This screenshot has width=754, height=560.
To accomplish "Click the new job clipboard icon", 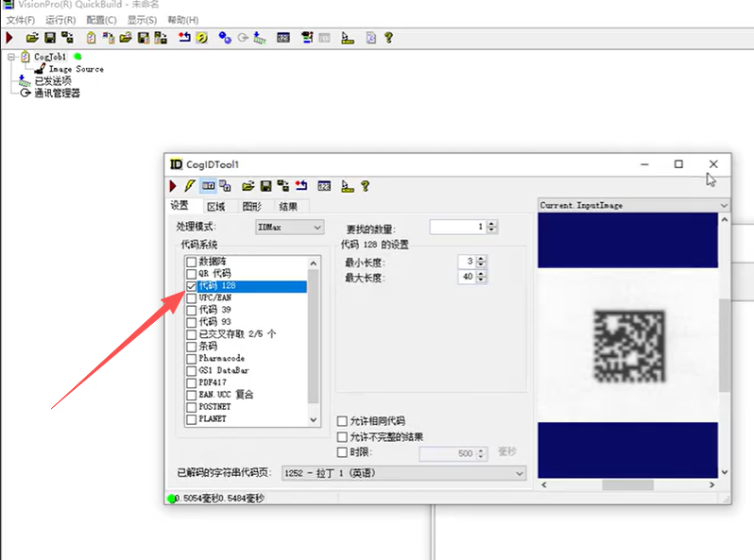I will click(x=91, y=38).
